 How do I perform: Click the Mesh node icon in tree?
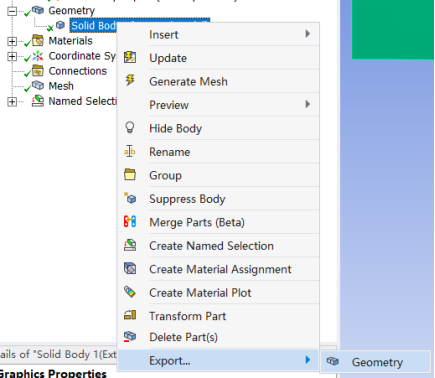[x=38, y=86]
